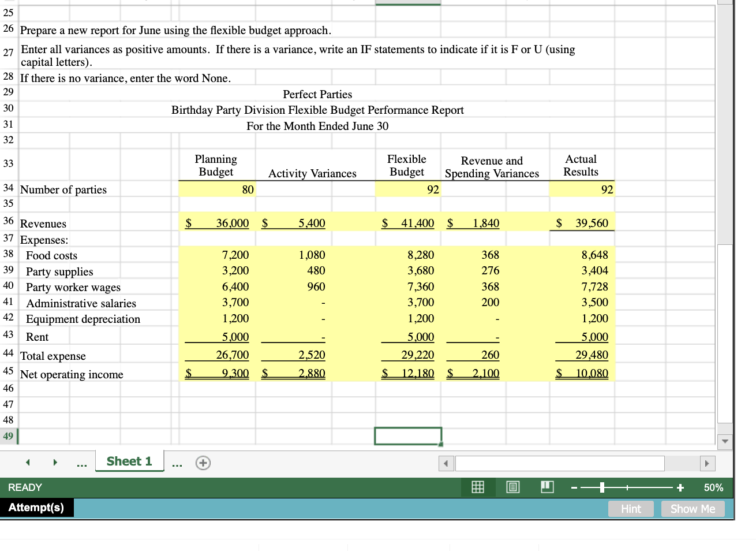Click the next sheet navigation arrow

click(x=55, y=462)
